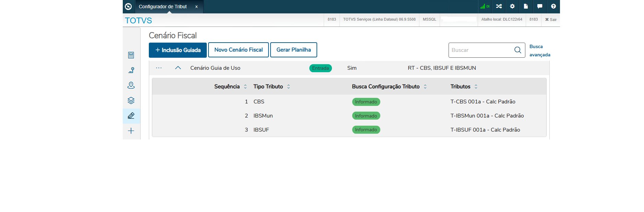Click the TOTVS circular logo icon
This screenshot has height=212, width=644.
[128, 7]
